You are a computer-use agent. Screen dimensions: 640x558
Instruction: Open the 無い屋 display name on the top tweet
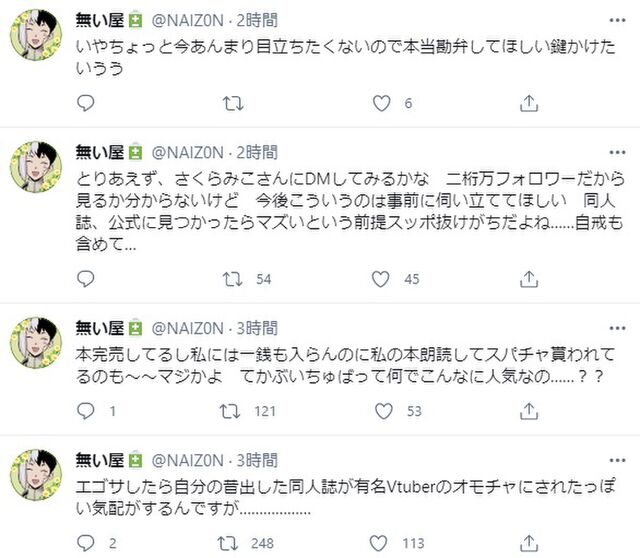coord(98,19)
